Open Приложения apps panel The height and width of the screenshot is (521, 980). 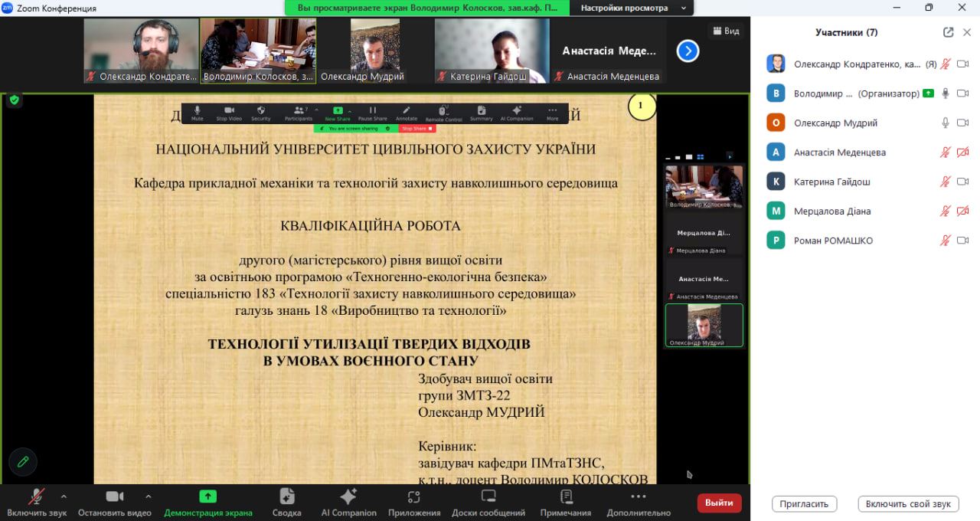[x=413, y=502]
